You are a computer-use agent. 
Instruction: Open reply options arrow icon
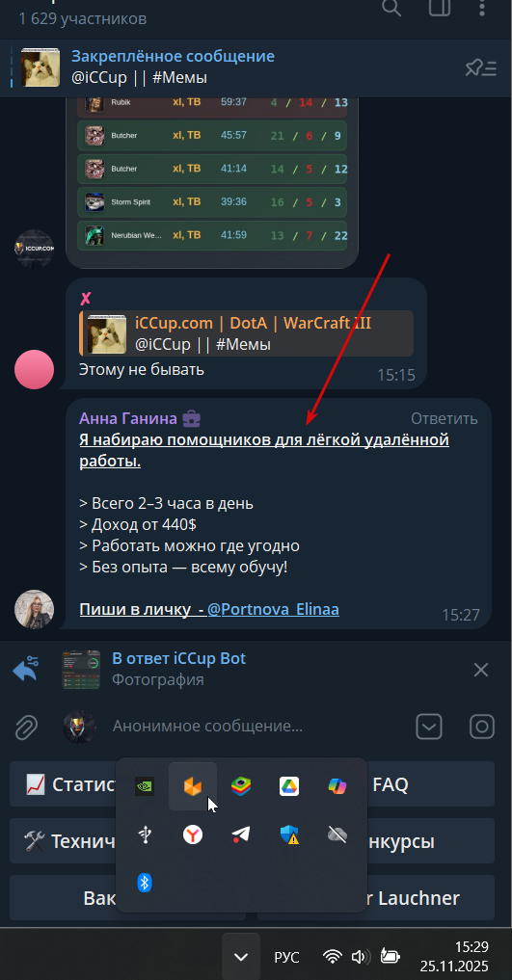click(x=26, y=670)
